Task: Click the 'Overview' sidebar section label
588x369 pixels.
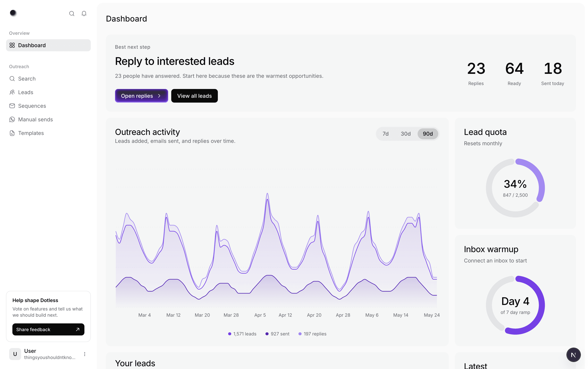Action: coord(19,33)
